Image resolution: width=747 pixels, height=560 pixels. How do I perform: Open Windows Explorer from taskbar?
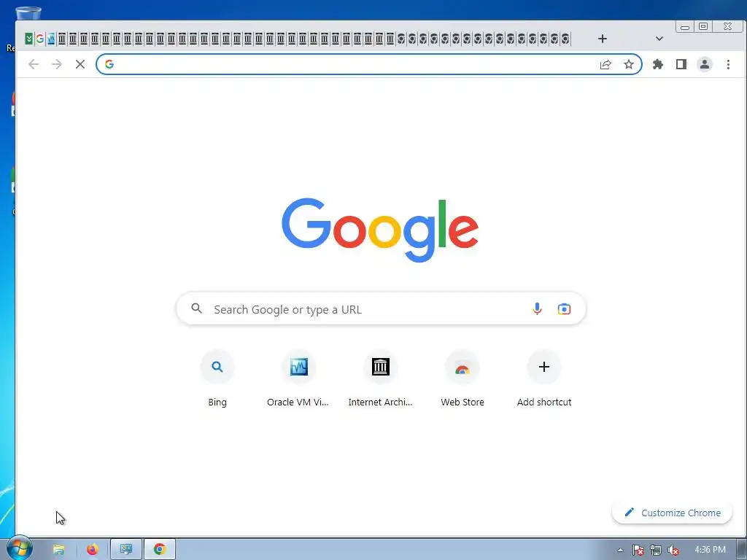pos(59,550)
